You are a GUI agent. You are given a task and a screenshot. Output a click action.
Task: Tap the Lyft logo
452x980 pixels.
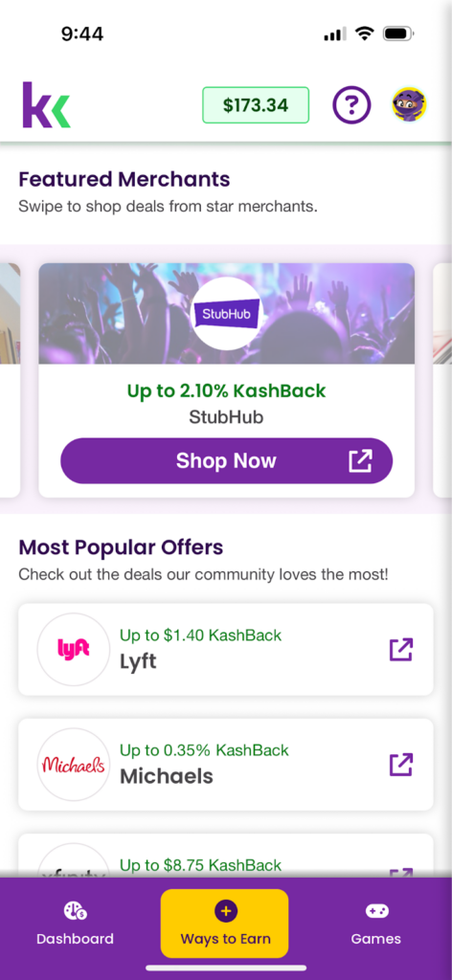pos(74,650)
